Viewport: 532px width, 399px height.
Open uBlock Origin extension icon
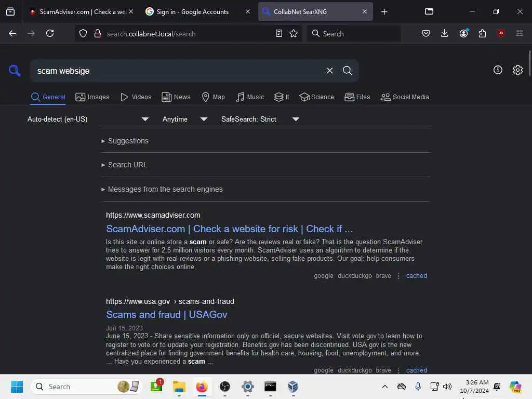pyautogui.click(x=500, y=33)
